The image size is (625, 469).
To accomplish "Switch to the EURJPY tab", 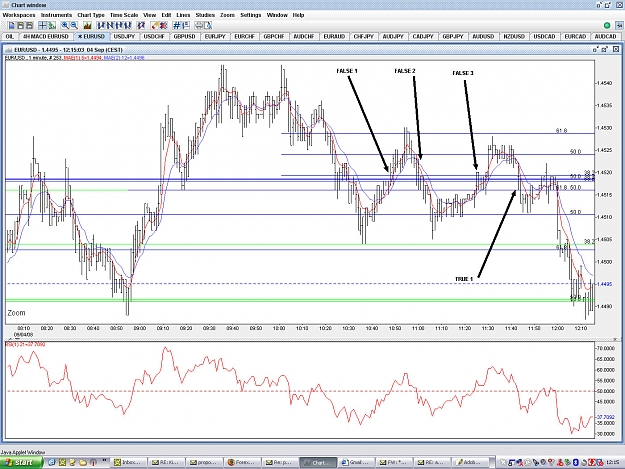I will coord(215,36).
